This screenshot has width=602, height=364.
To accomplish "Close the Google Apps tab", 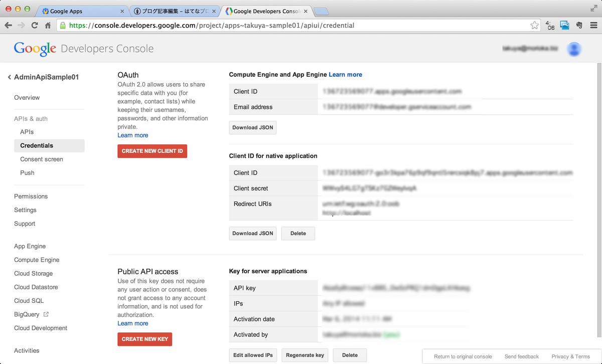I will 122,11.
